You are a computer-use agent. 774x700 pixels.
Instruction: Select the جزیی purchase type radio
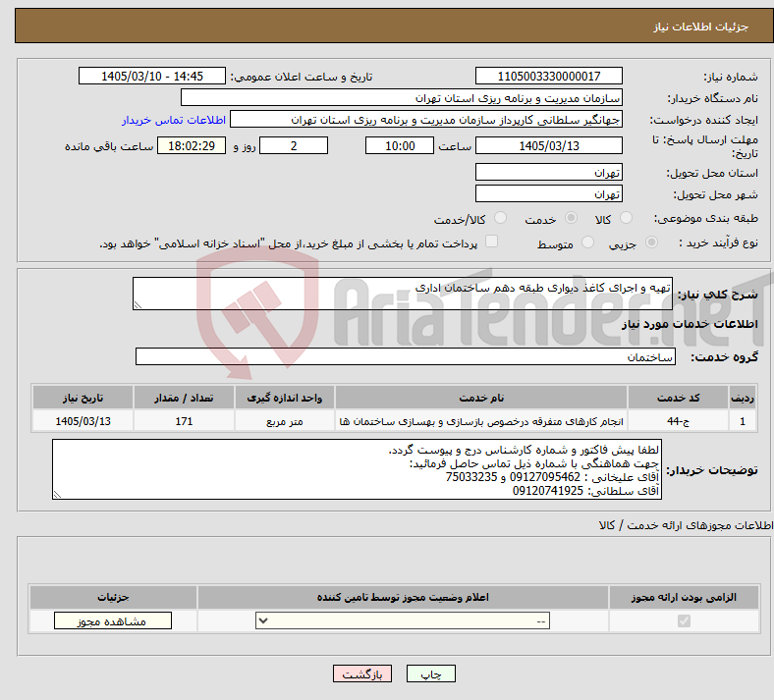pyautogui.click(x=651, y=242)
